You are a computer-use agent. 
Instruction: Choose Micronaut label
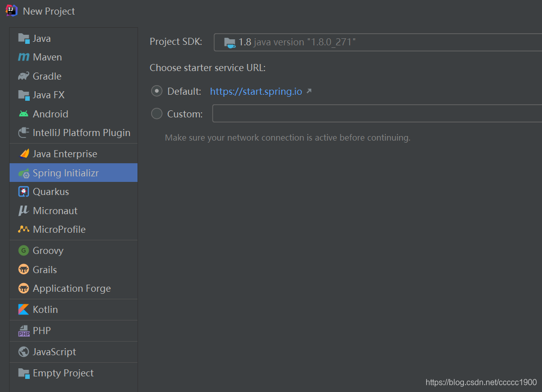pyautogui.click(x=55, y=211)
